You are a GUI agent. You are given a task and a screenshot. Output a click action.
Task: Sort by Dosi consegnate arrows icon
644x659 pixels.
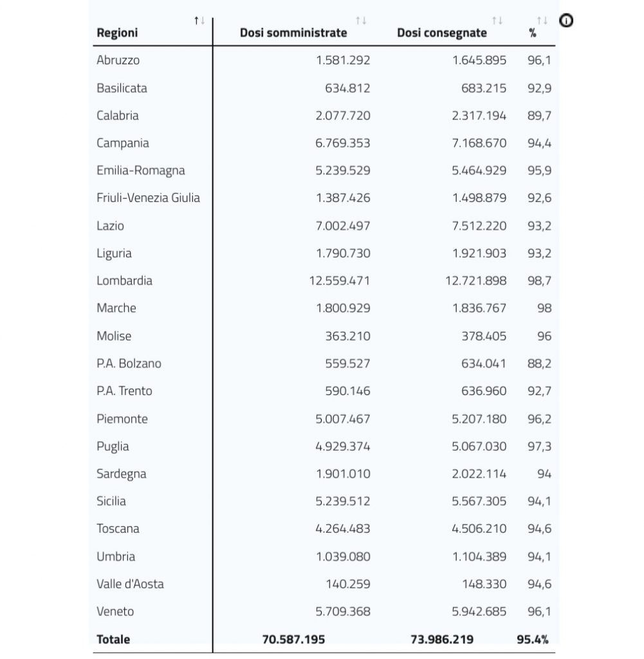497,20
